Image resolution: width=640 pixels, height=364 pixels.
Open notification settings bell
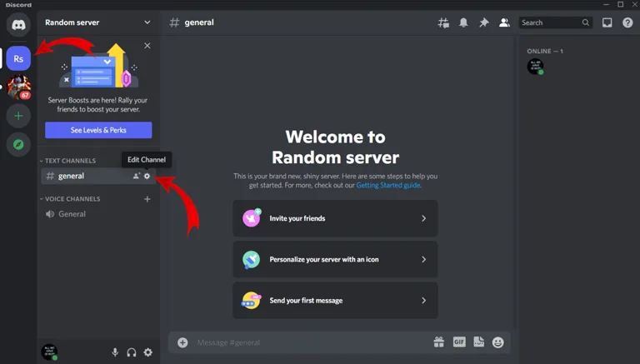pyautogui.click(x=463, y=22)
